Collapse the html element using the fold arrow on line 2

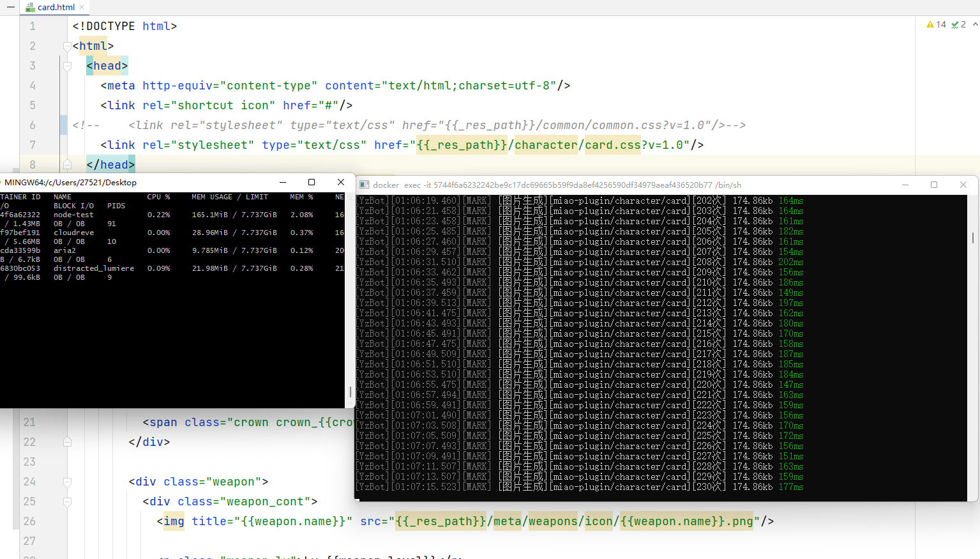67,46
